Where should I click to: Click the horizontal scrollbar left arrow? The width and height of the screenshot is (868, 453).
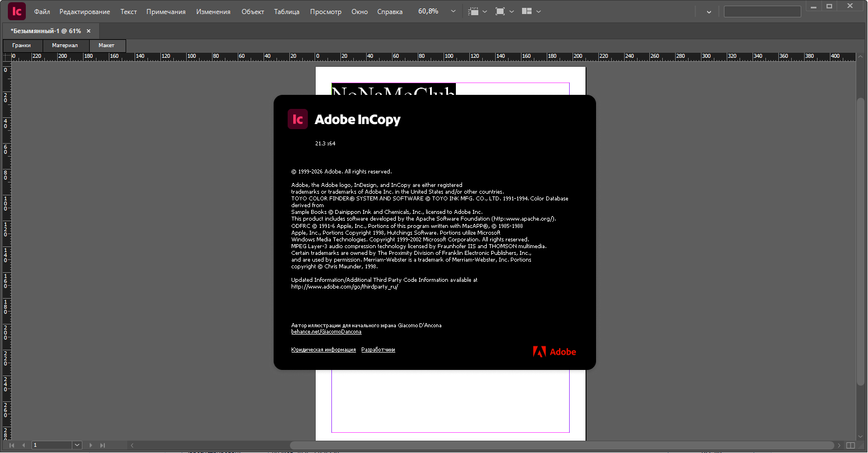click(132, 445)
